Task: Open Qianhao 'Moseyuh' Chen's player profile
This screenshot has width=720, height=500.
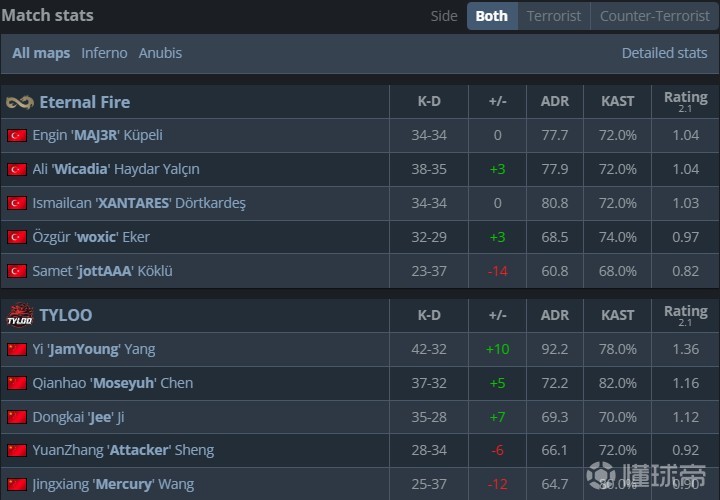Action: tap(112, 383)
